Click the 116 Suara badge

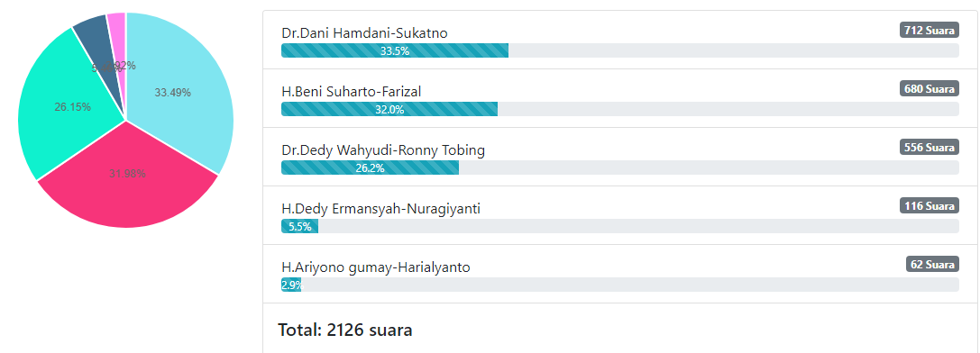[930, 205]
